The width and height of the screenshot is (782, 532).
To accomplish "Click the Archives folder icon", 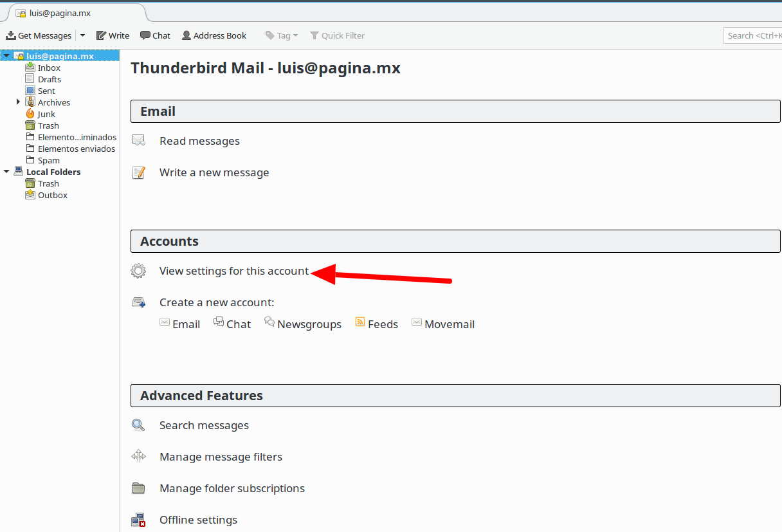I will (x=30, y=102).
